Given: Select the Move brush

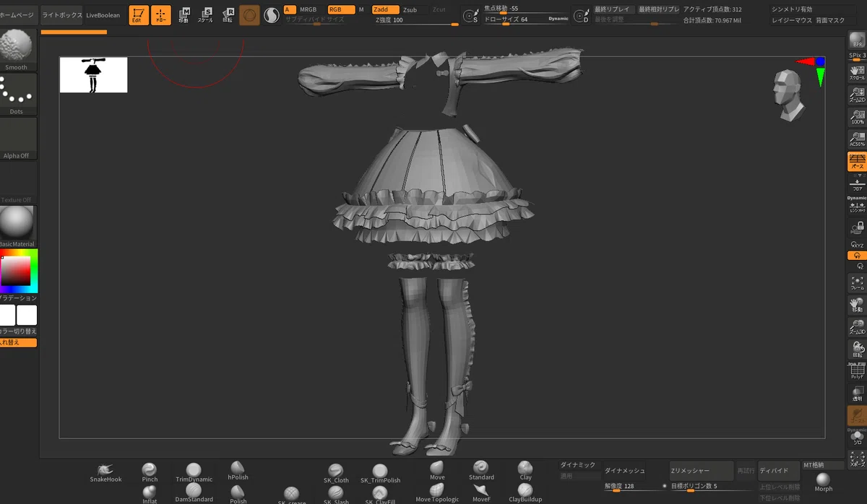Looking at the screenshot, I should tap(437, 471).
